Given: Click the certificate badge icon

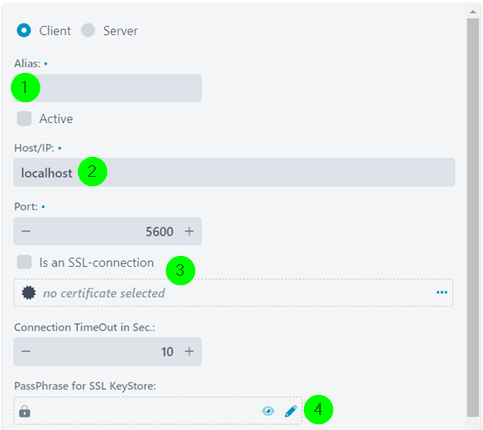Looking at the screenshot, I should [29, 293].
